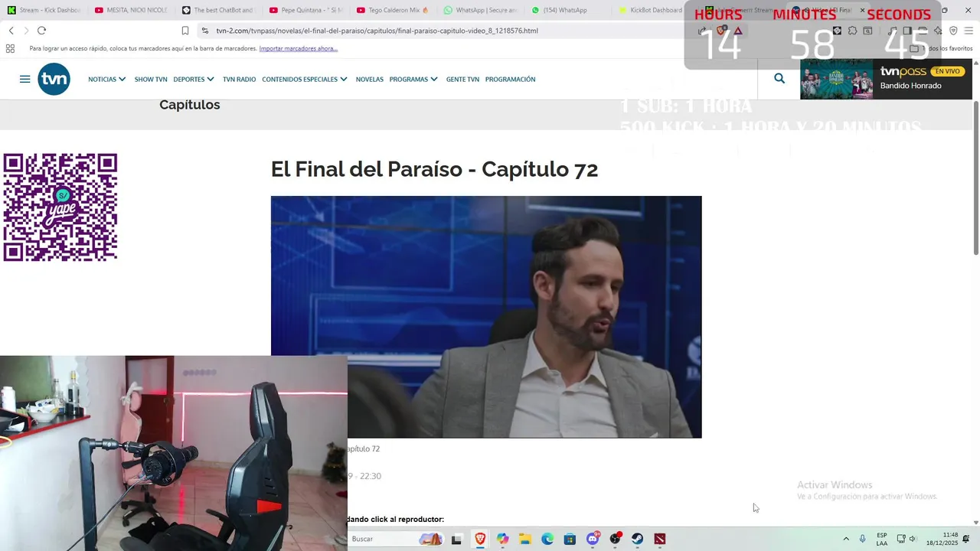Play the Capítulo 72 video
Viewport: 980px width, 551px height.
486,317
